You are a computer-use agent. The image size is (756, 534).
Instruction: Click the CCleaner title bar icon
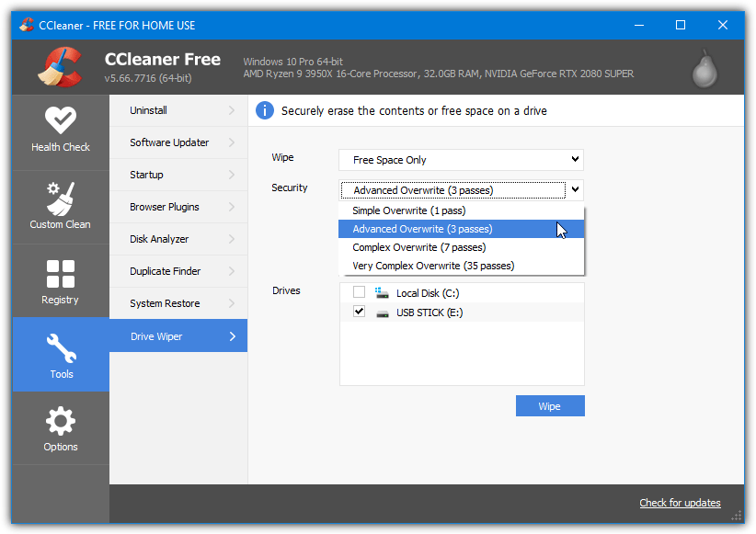pos(27,25)
